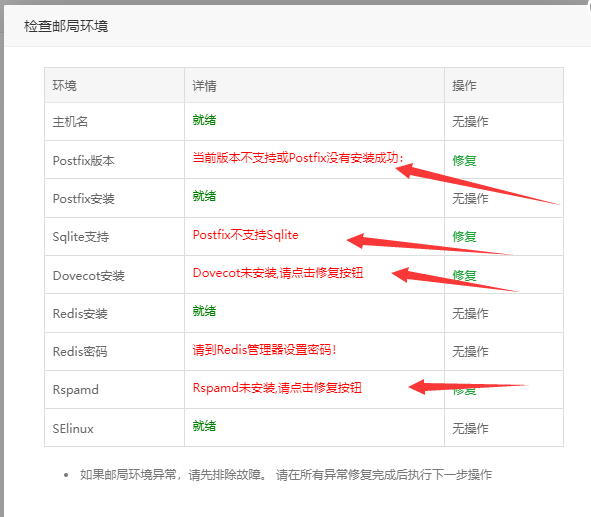The height and width of the screenshot is (517, 591).
Task: Click the 详情 column header
Action: 204,86
